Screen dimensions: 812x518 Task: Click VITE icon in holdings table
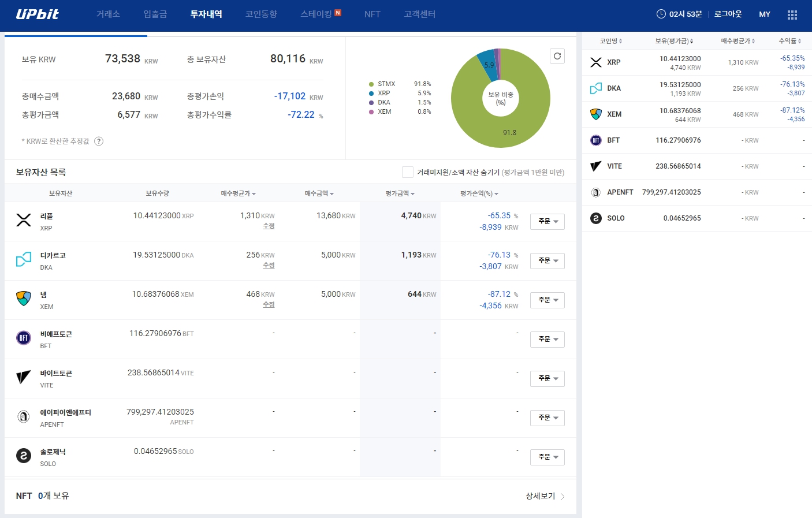24,377
